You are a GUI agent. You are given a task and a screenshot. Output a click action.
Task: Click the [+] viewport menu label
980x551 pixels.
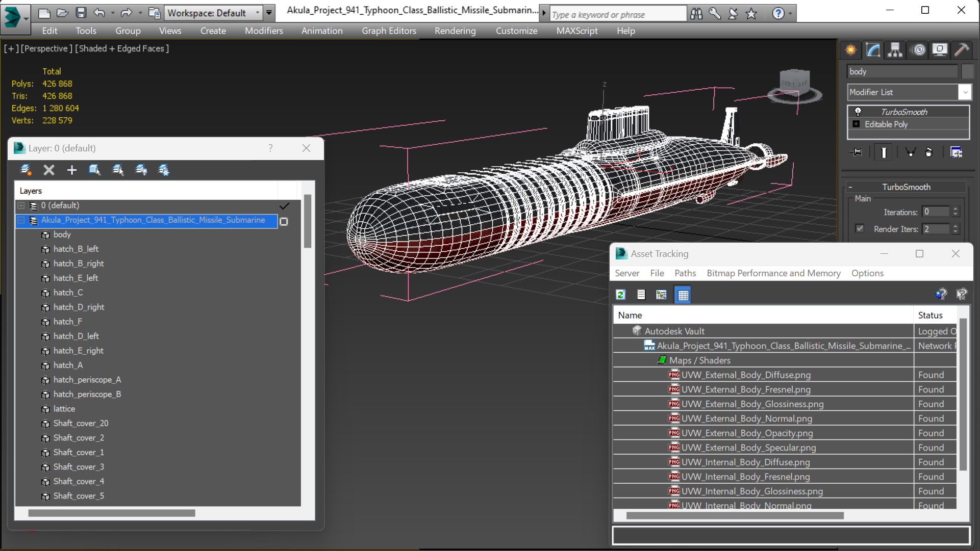click(11, 48)
